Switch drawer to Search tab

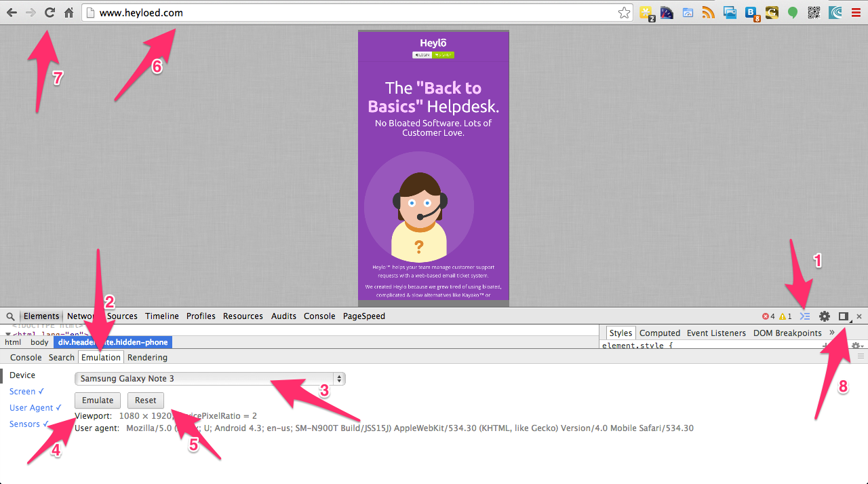pyautogui.click(x=61, y=358)
